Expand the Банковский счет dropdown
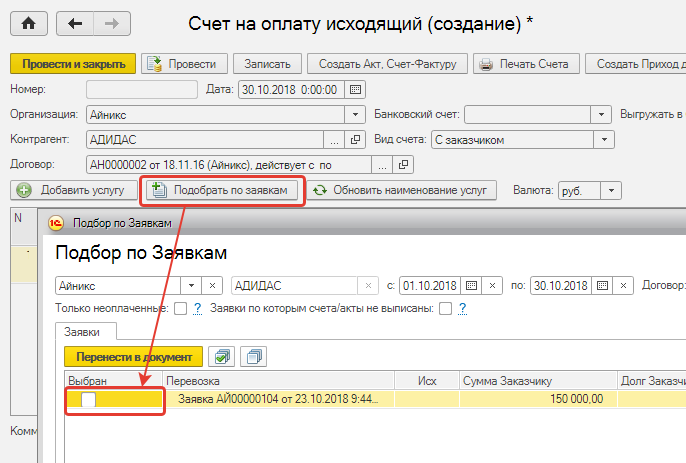686x463 pixels. 602,115
